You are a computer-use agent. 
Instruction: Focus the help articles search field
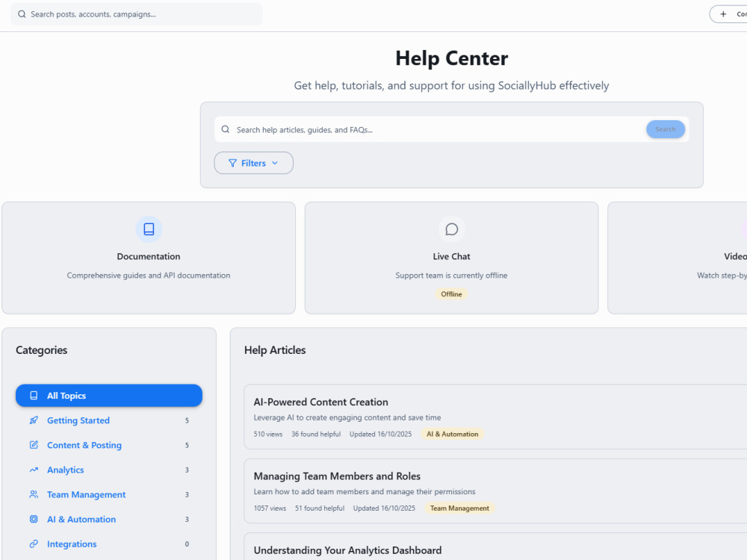452,129
